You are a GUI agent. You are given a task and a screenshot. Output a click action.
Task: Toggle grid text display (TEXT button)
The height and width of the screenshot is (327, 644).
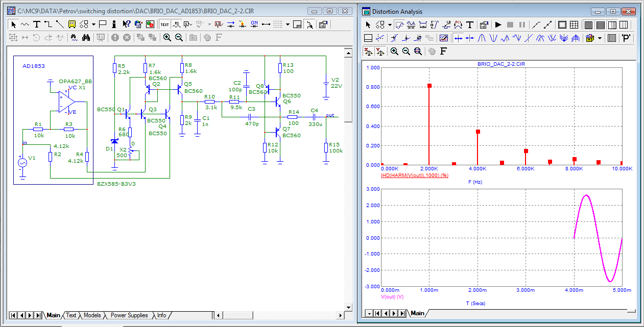[x=164, y=24]
